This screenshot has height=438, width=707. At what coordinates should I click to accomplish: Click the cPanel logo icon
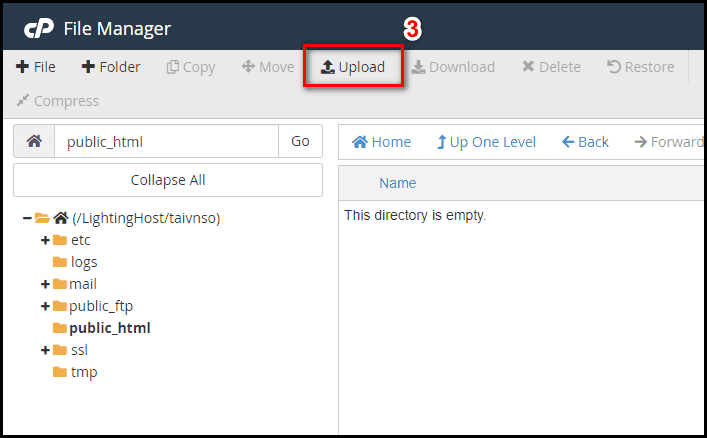pyautogui.click(x=39, y=29)
